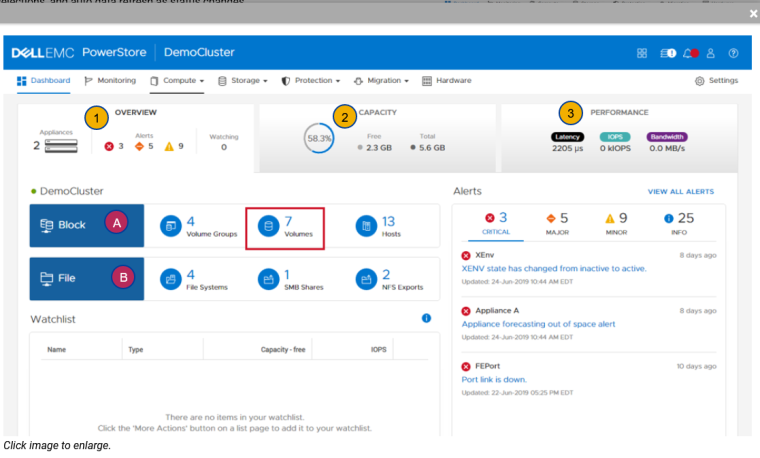Screen dimensions: 760x458
Task: Select the Critical alerts tab
Action: [x=496, y=223]
